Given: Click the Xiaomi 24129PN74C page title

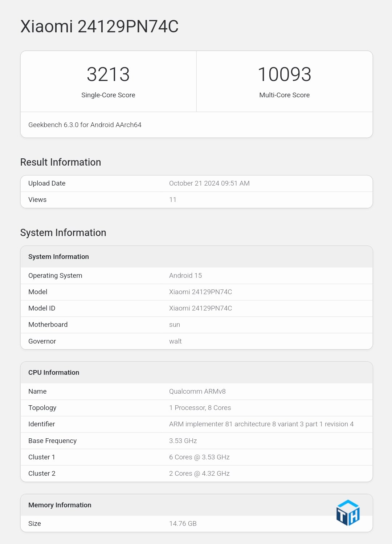Looking at the screenshot, I should pos(99,27).
